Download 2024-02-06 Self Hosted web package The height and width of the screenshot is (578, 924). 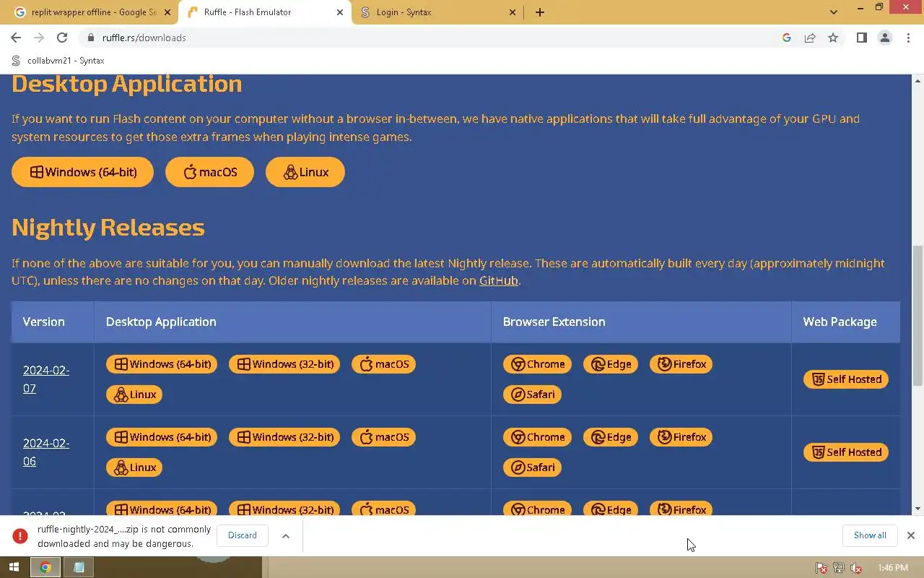(x=846, y=452)
